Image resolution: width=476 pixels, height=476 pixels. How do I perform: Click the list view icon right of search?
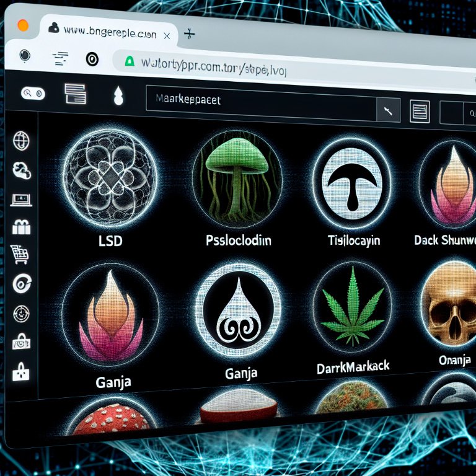[x=420, y=113]
